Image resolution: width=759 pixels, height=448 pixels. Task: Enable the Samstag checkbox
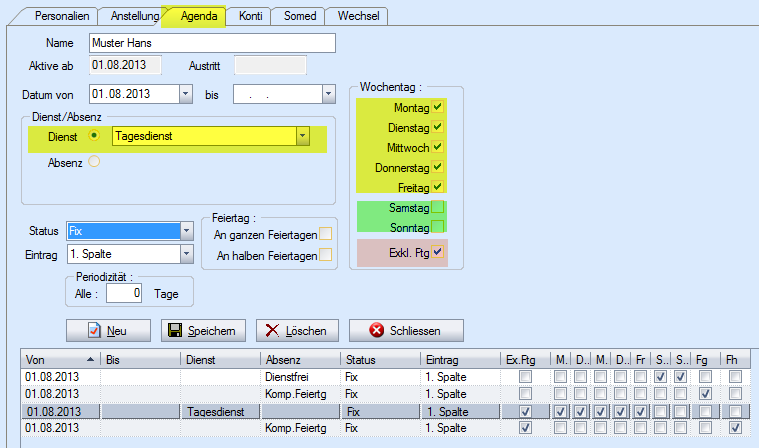click(x=438, y=207)
